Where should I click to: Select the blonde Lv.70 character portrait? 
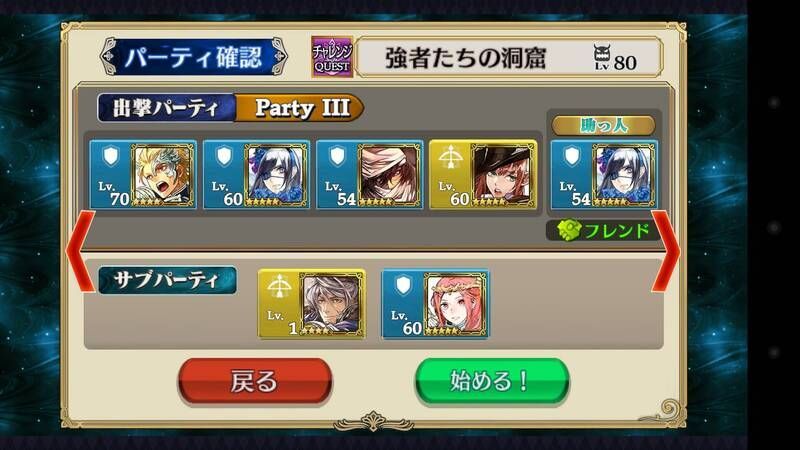coord(143,174)
